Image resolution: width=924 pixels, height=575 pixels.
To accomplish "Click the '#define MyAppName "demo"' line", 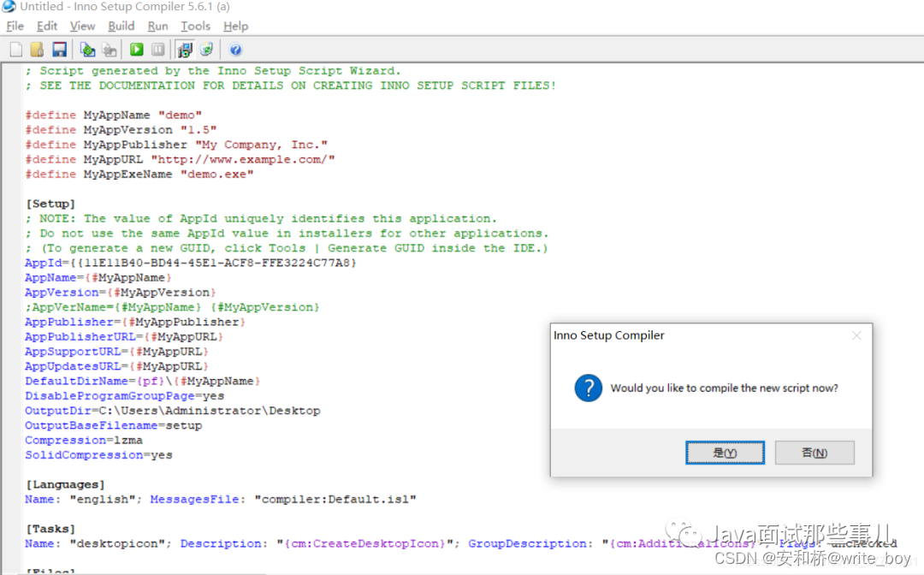I will coord(114,115).
